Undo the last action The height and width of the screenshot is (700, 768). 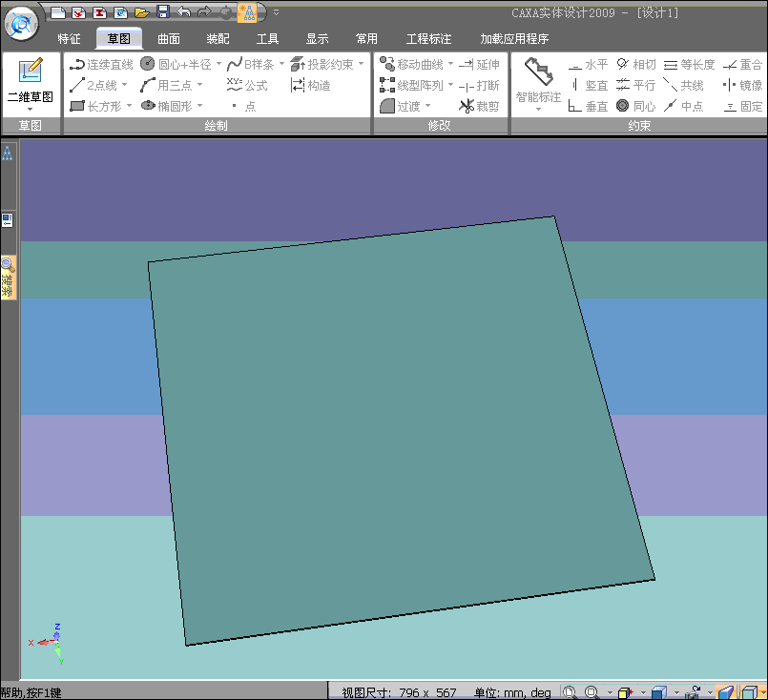(184, 11)
